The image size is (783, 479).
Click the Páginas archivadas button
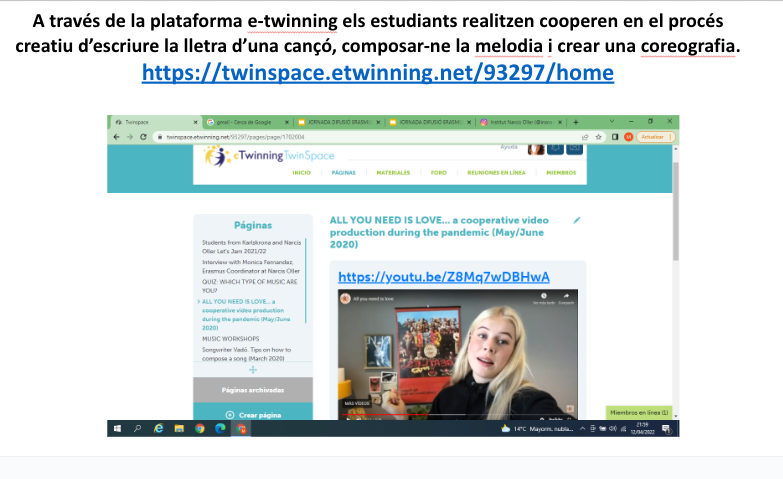point(253,390)
